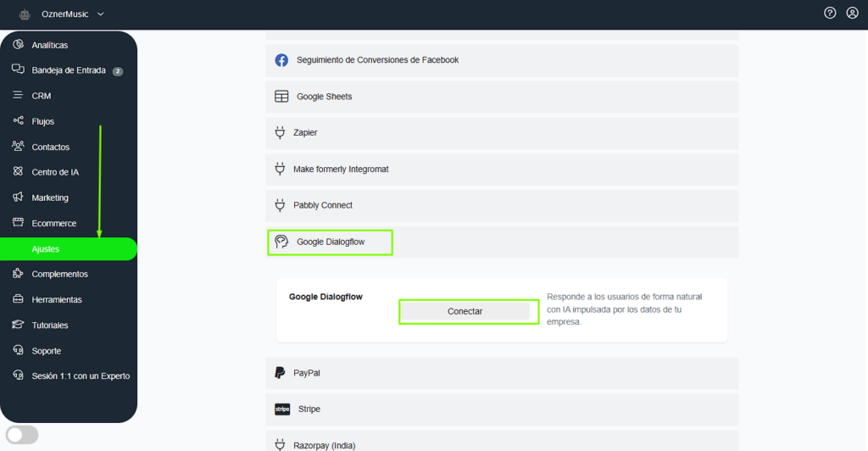The image size is (868, 451).
Task: Open the Centro de IA section
Action: pyautogui.click(x=54, y=172)
